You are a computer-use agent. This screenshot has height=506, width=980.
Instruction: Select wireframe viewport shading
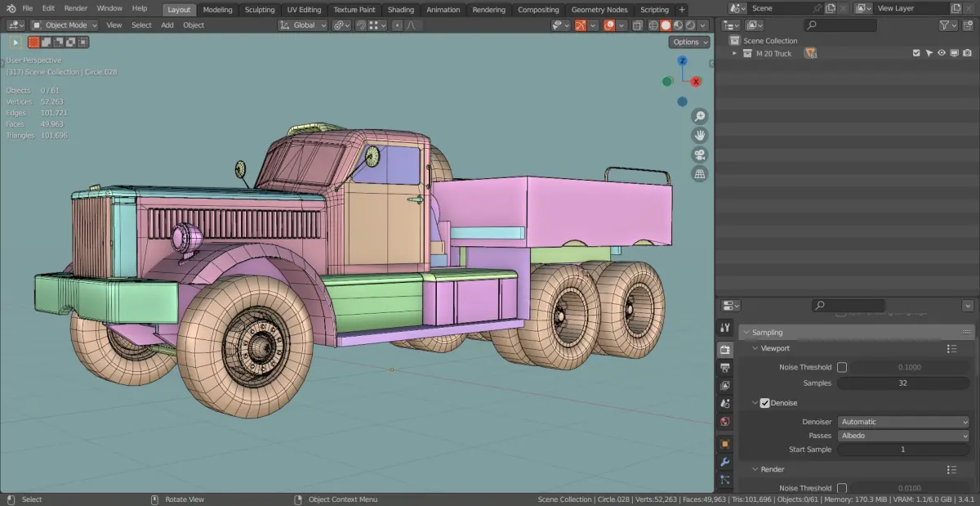653,25
